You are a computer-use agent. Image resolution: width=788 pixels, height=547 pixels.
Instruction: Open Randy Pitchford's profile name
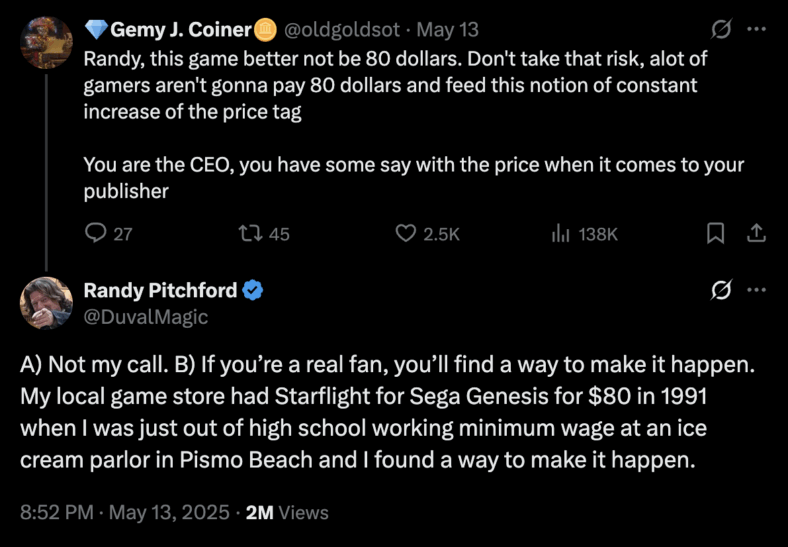pyautogui.click(x=160, y=290)
